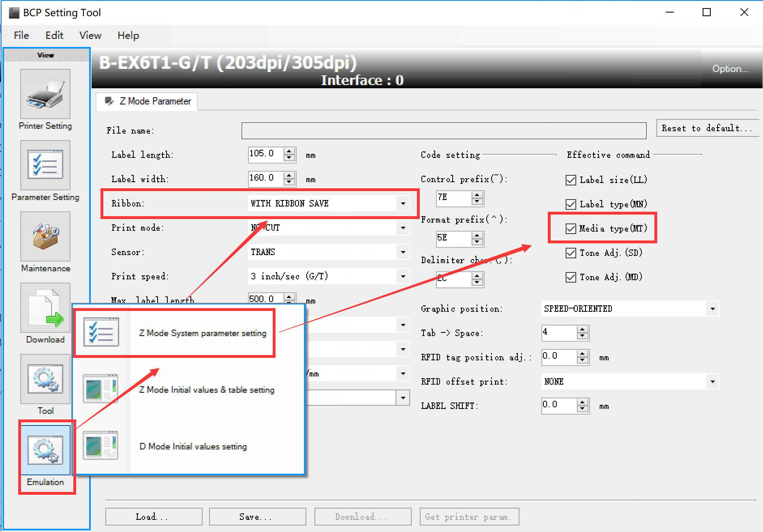Open the File menu
The height and width of the screenshot is (532, 763).
point(21,36)
